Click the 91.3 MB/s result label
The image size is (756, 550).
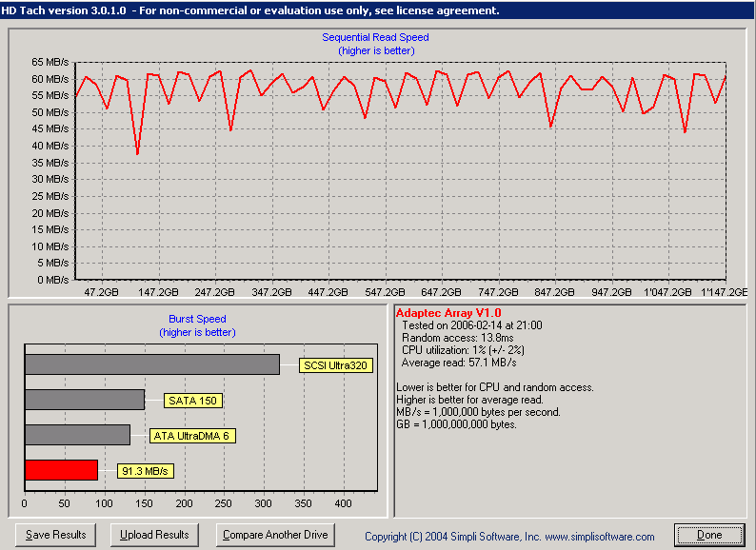146,471
